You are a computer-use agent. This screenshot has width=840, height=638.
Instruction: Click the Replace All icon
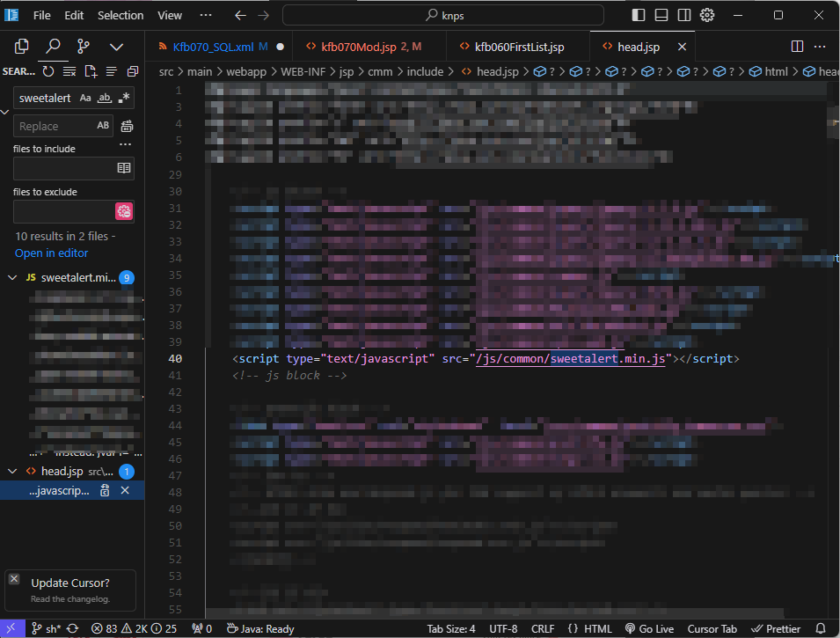point(127,126)
